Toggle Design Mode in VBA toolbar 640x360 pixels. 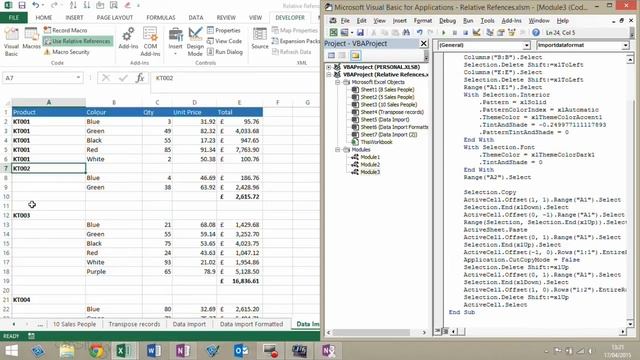point(476,32)
